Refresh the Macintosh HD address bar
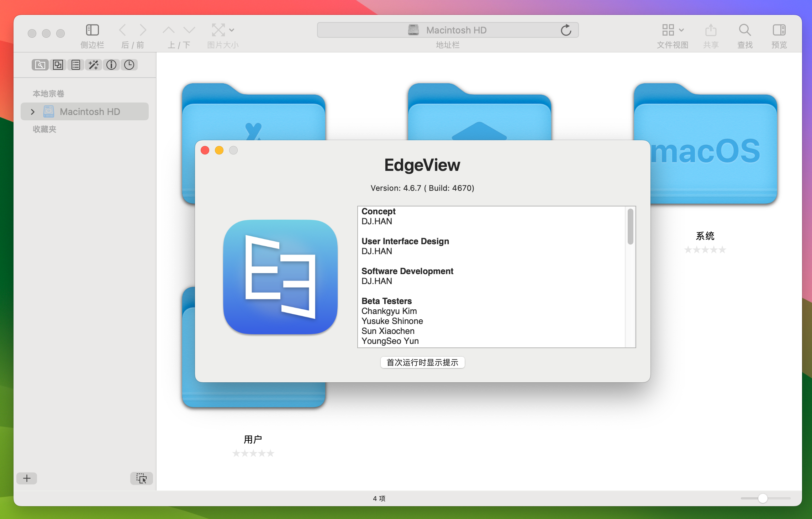812x519 pixels. click(x=566, y=30)
